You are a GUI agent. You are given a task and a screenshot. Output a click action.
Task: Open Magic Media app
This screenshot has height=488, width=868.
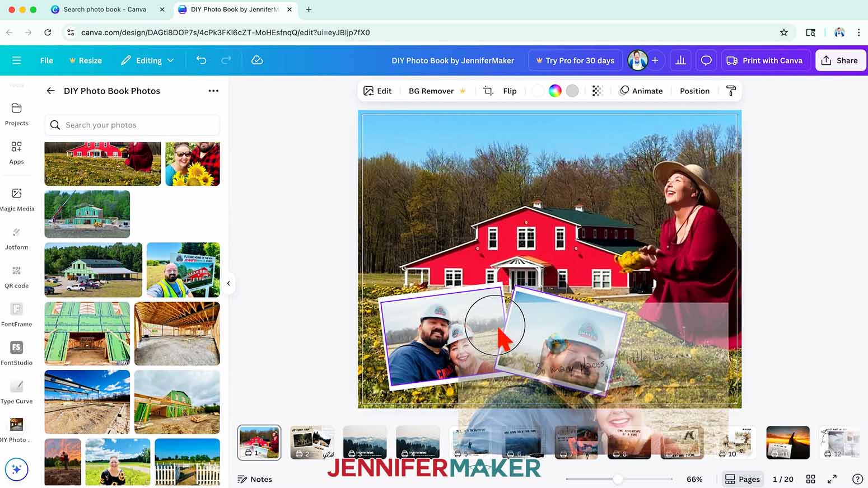(x=17, y=200)
